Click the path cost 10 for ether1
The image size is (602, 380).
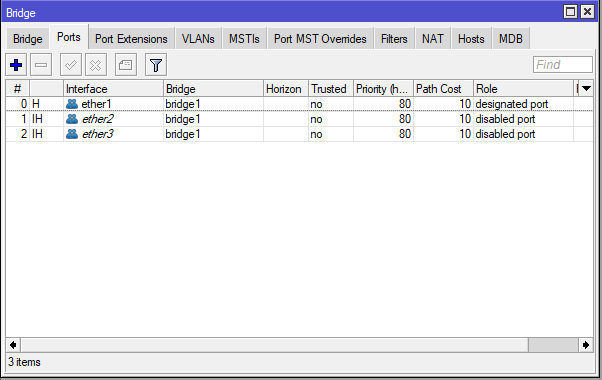coord(465,104)
